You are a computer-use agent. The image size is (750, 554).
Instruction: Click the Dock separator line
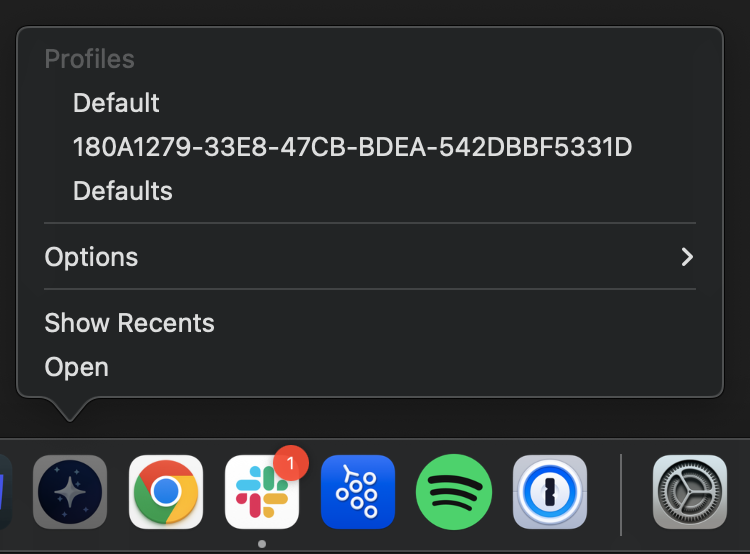click(x=621, y=494)
